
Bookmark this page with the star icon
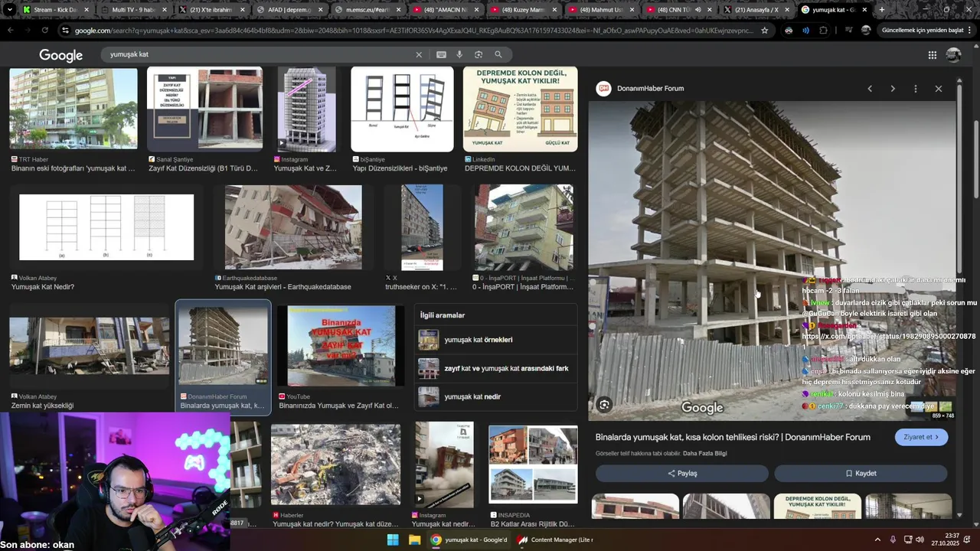(x=764, y=31)
